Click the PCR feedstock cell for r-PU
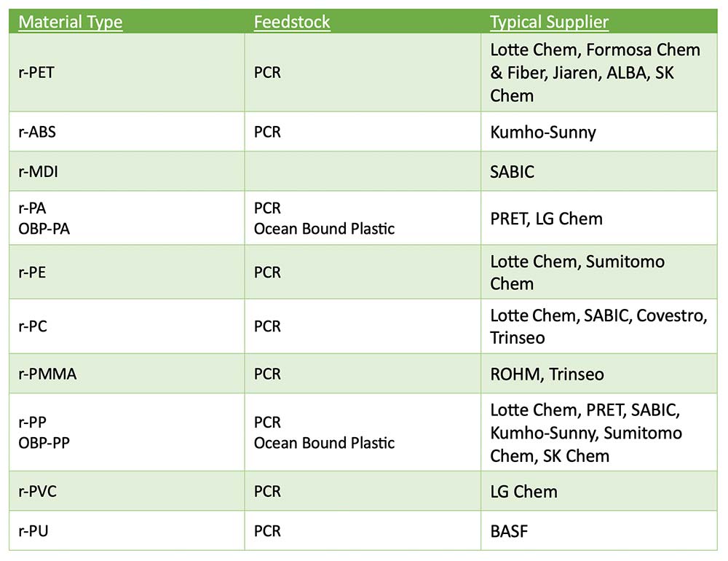The image size is (728, 561). pyautogui.click(x=363, y=531)
